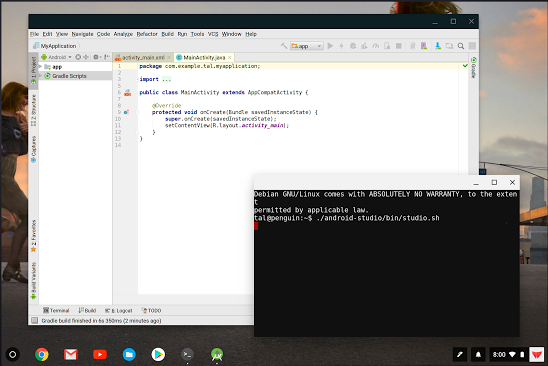Click the Make Project hammer icon
The height and width of the screenshot is (366, 548).
point(284,46)
